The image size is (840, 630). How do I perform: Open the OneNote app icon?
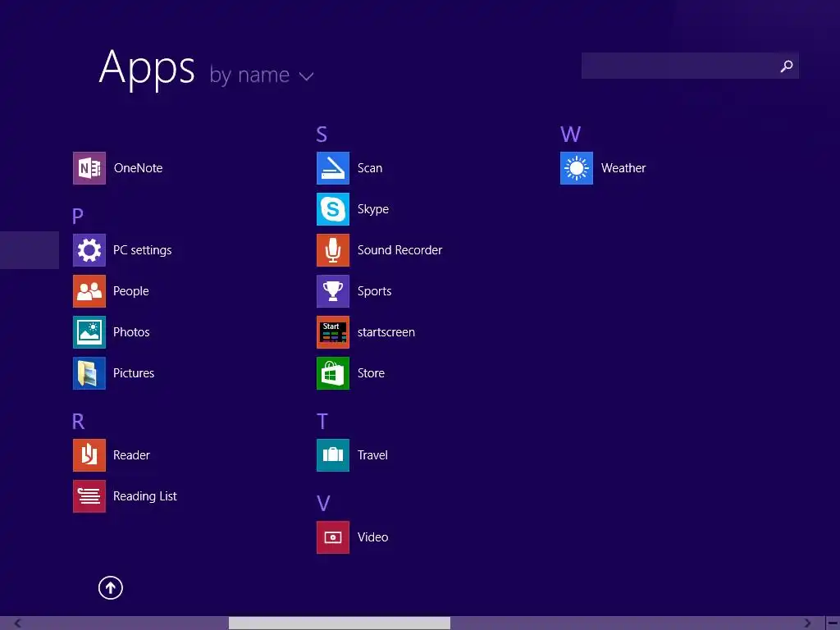[89, 168]
